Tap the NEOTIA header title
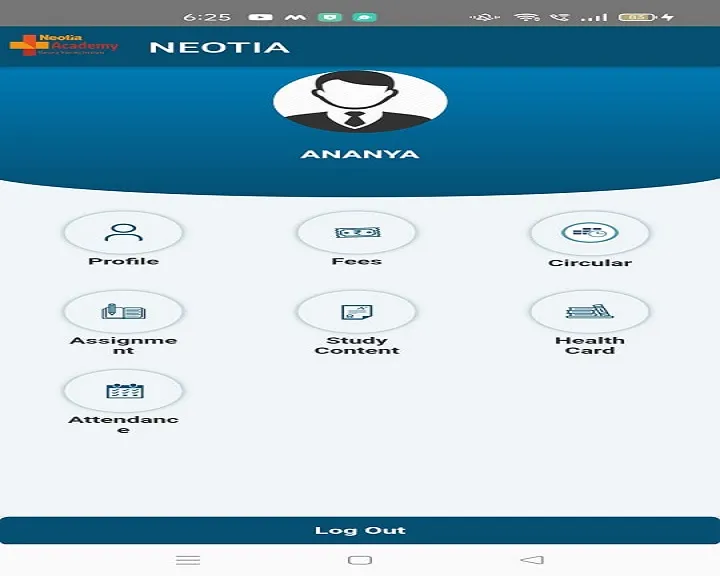The image size is (720, 576). tap(219, 47)
